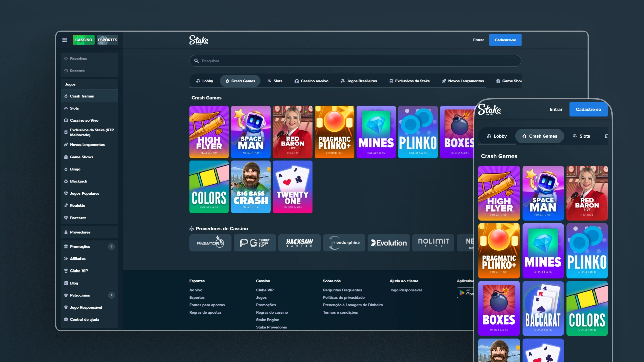This screenshot has height=362, width=644.
Task: Click the Afiliados icon in sidebar
Action: pos(66,259)
